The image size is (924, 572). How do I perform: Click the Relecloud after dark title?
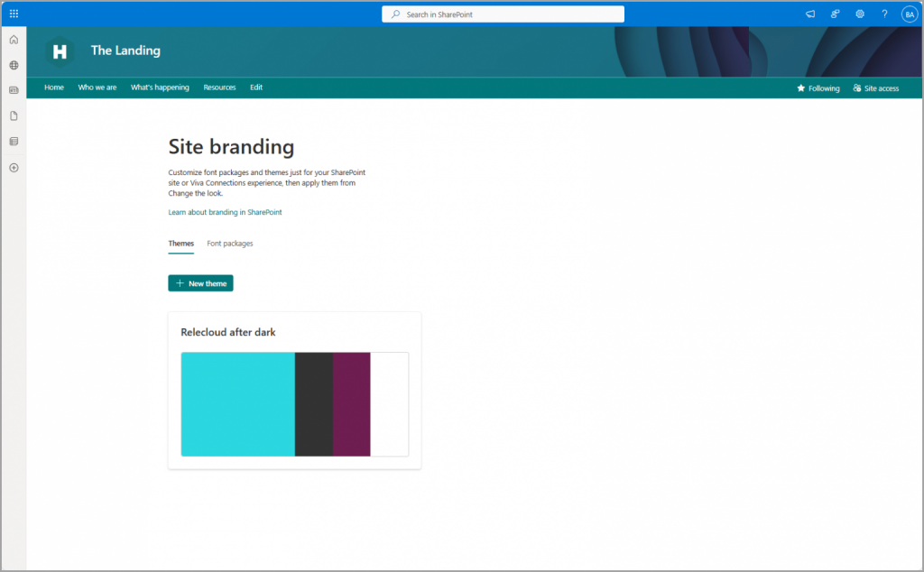(x=228, y=332)
